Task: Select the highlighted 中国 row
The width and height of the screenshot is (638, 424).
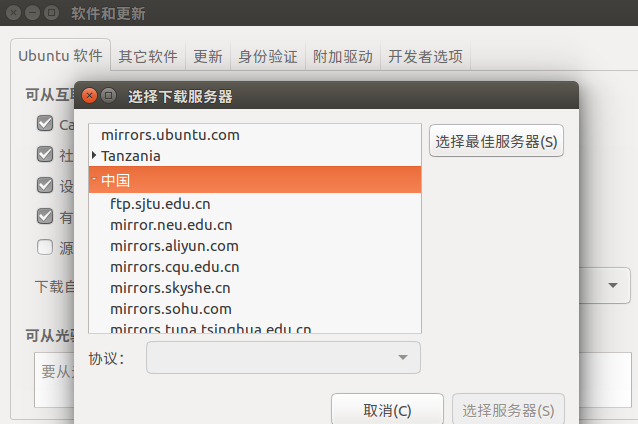Action: tap(255, 179)
